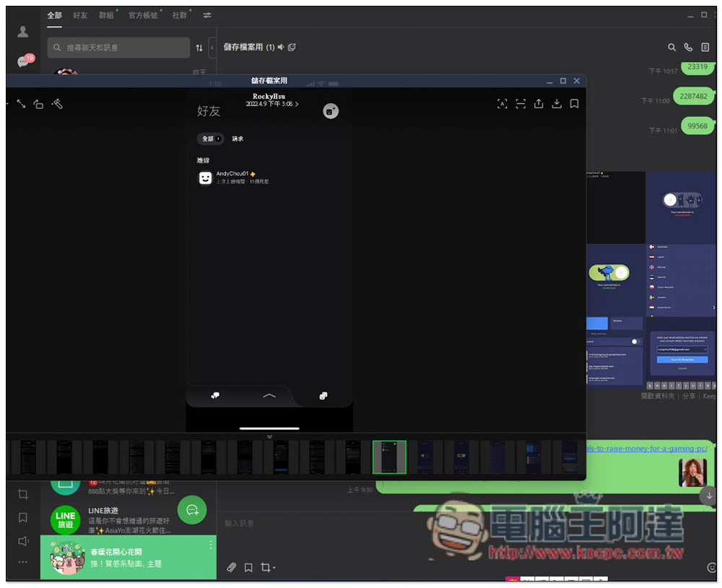Click the 99568 message bubble
722x588 pixels.
click(697, 126)
